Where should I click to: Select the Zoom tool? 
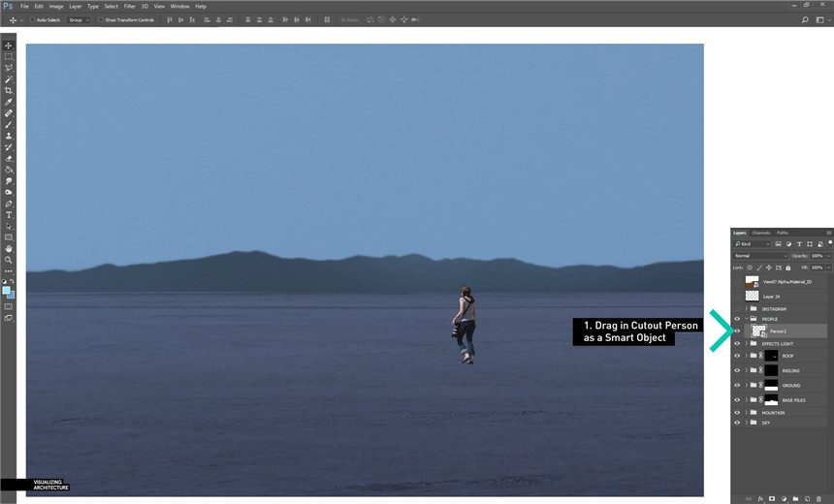9,260
